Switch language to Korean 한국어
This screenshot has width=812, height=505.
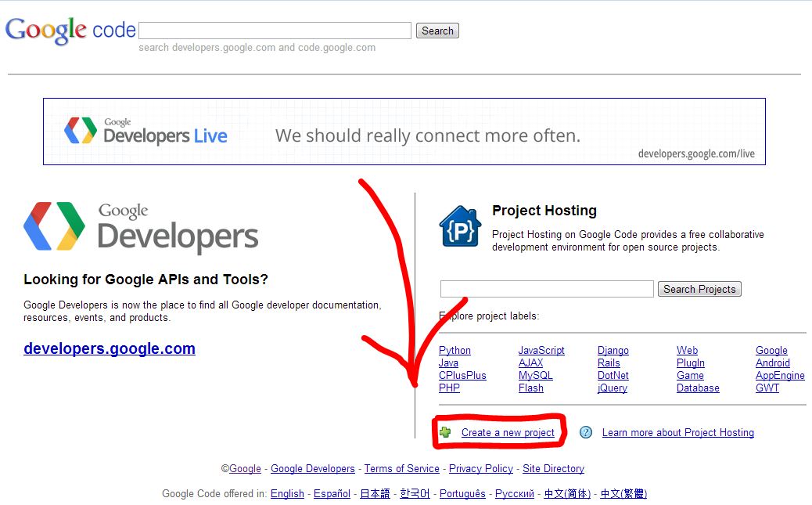point(415,493)
